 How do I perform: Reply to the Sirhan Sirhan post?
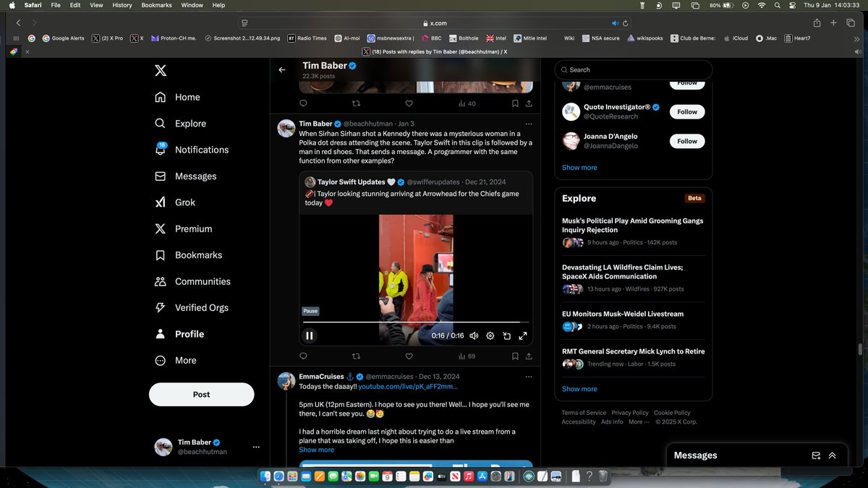coord(303,356)
